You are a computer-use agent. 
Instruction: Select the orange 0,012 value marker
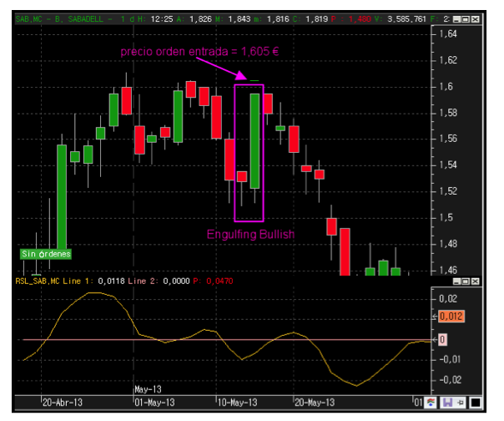click(x=451, y=317)
